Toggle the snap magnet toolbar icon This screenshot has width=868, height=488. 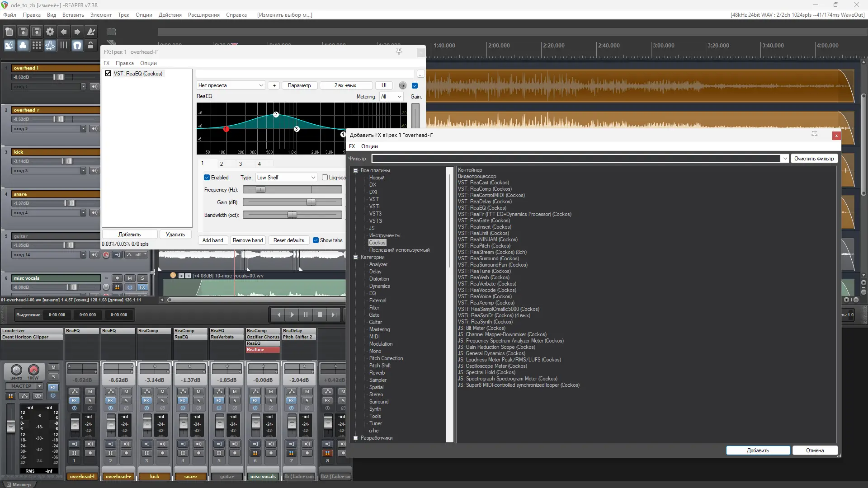click(x=77, y=45)
